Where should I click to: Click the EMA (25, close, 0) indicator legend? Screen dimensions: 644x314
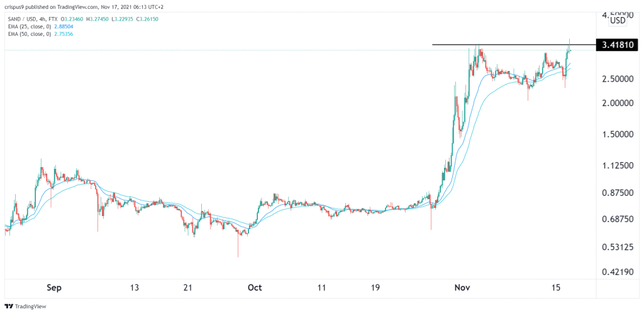(29, 26)
